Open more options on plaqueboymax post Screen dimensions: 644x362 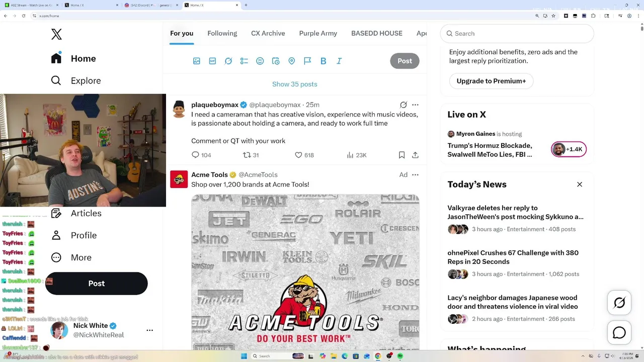(x=415, y=105)
